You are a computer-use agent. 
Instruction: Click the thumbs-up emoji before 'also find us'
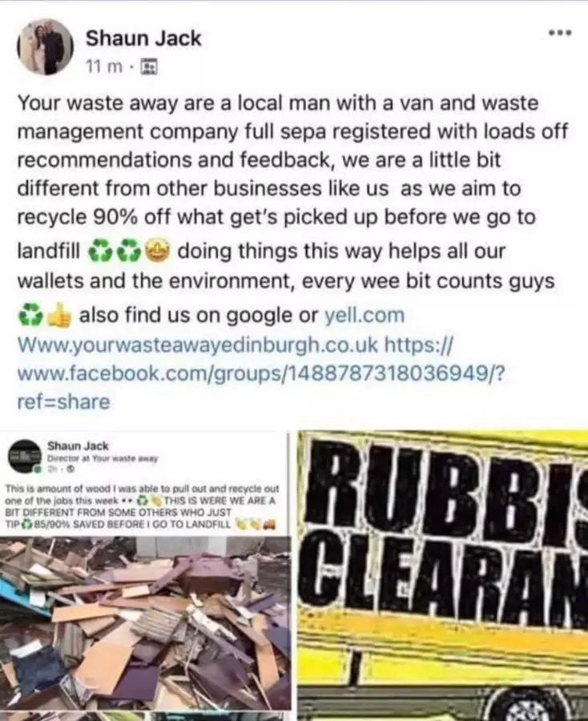58,316
